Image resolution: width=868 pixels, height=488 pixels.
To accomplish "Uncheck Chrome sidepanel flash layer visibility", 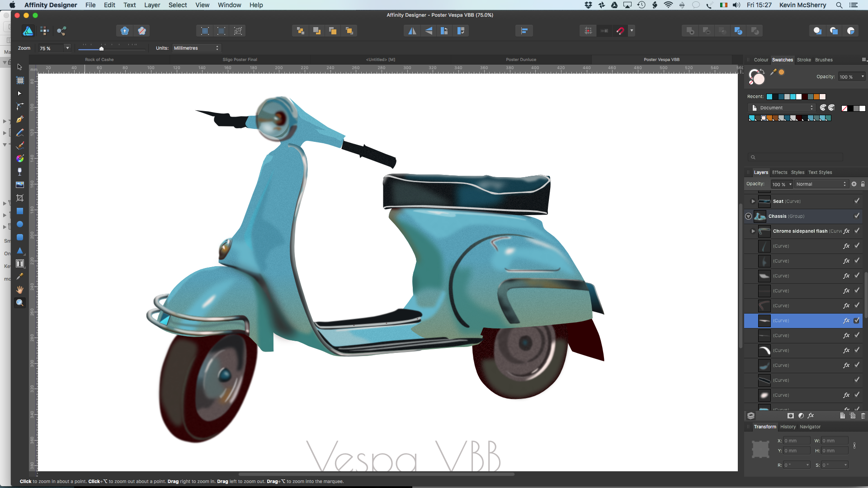I will pos(857,231).
